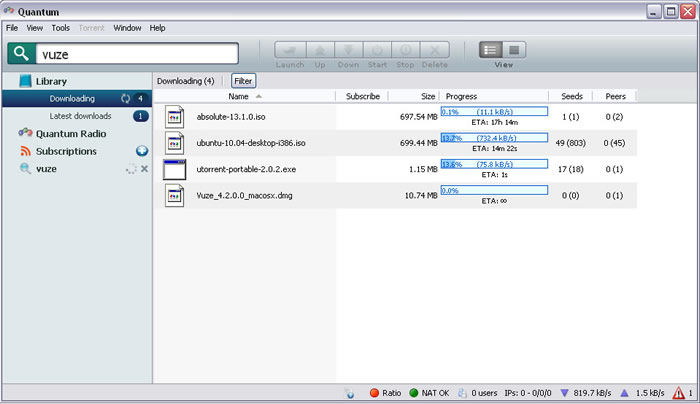Click the utorrent-portable progress bar
Viewport: 700px width, 404px height.
(494, 164)
